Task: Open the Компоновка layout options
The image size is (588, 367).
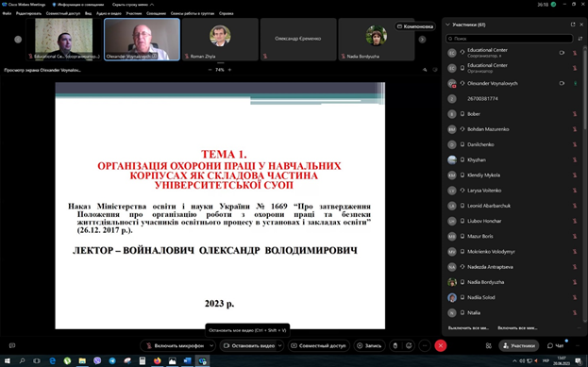Action: point(414,26)
